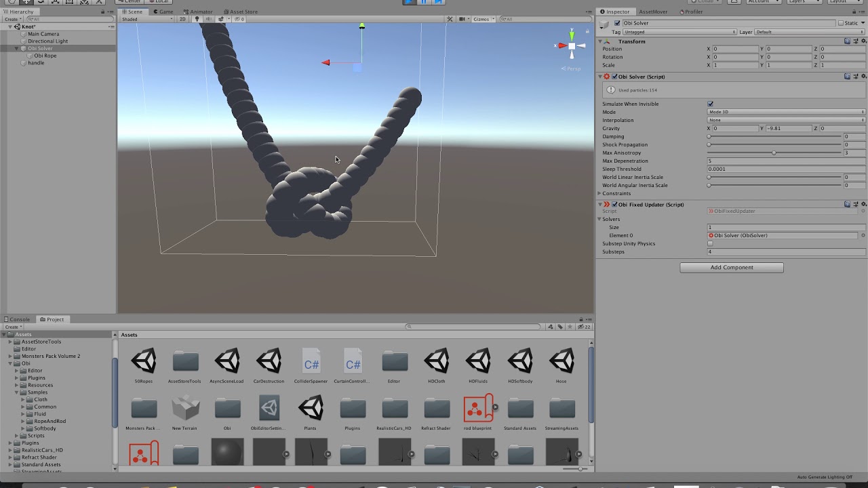Collapse the Solvers foldout
Screen dimensions: 868x488
(x=600, y=219)
